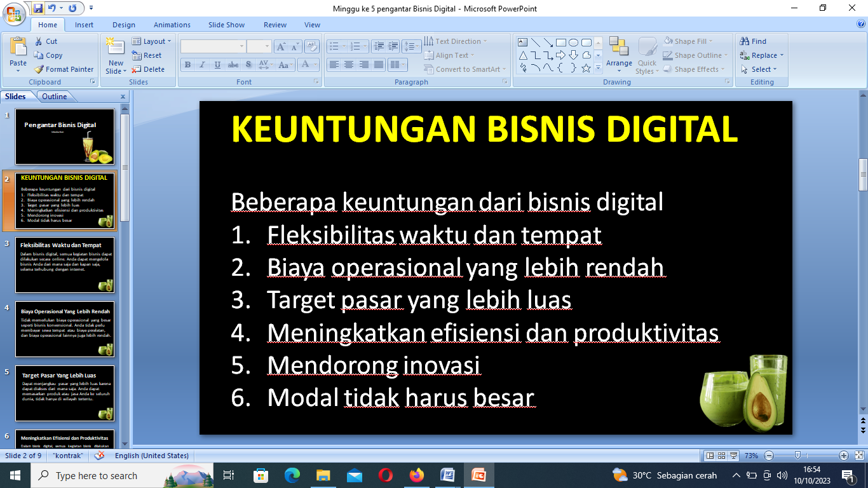Toggle Bold text formatting
Image resolution: width=868 pixels, height=488 pixels.
coord(187,65)
